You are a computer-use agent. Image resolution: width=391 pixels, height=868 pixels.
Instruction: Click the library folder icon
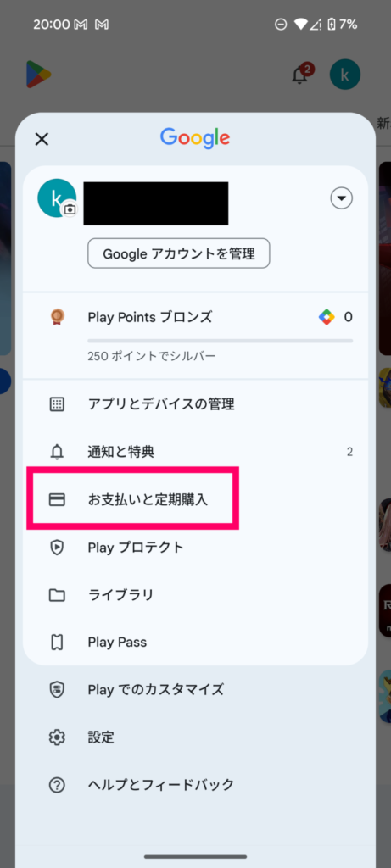[x=57, y=595]
